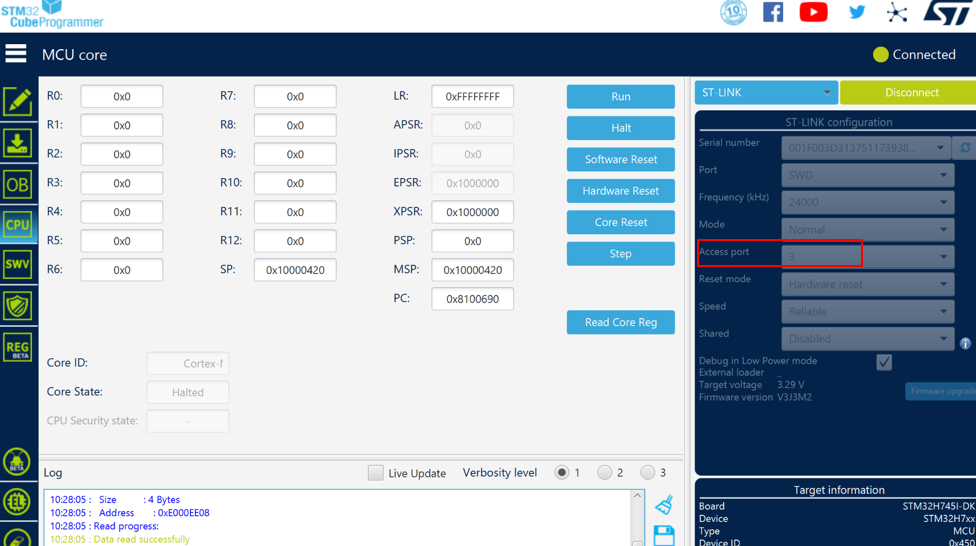This screenshot has width=976, height=546.
Task: Expand the Access port dropdown
Action: pos(868,257)
